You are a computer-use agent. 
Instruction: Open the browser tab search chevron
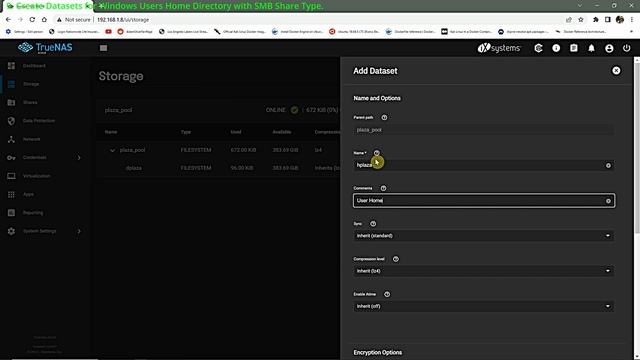580,6
